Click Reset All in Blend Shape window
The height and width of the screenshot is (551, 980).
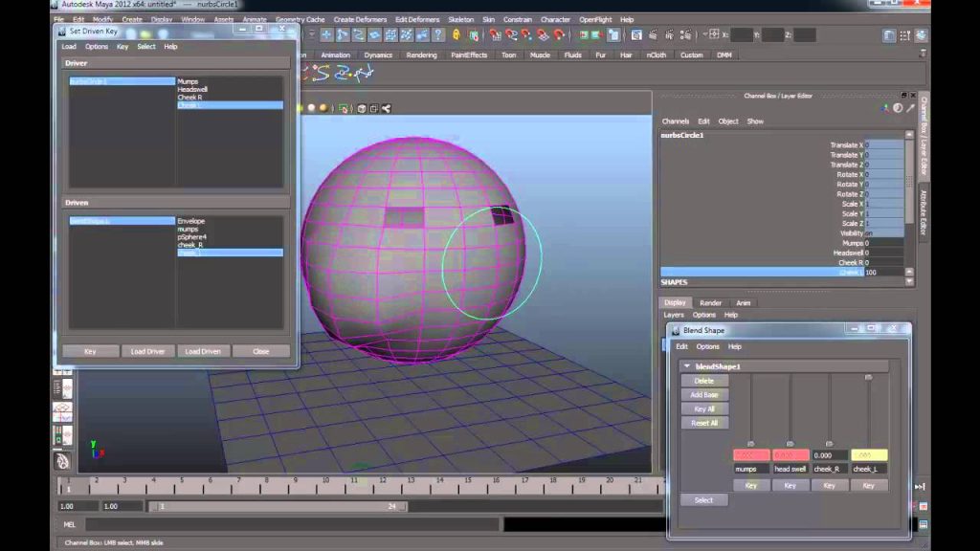tap(704, 423)
